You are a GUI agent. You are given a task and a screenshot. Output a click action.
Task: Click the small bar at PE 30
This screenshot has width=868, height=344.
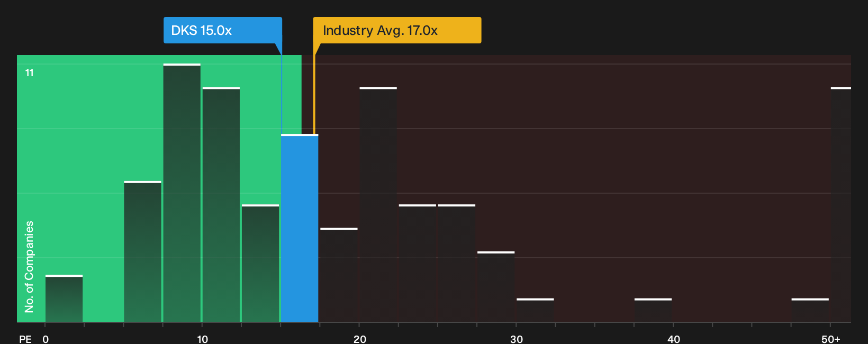pyautogui.click(x=535, y=310)
